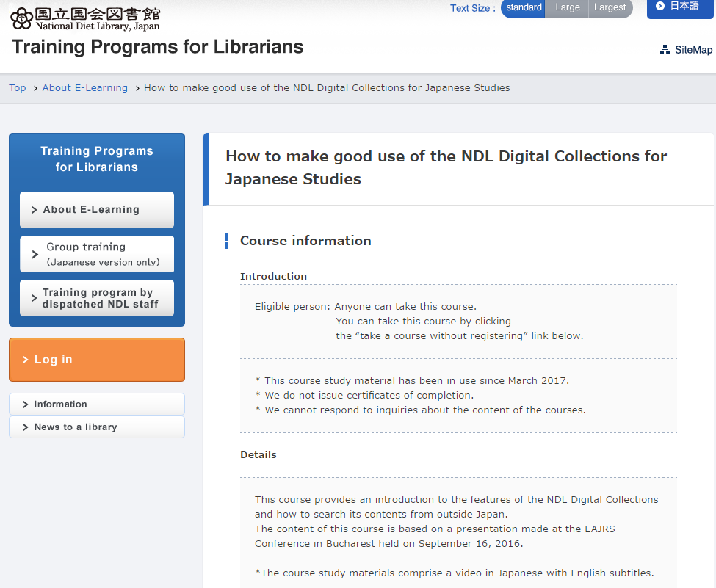Set text size to Large
Screen dimensions: 716x588
[x=567, y=8]
